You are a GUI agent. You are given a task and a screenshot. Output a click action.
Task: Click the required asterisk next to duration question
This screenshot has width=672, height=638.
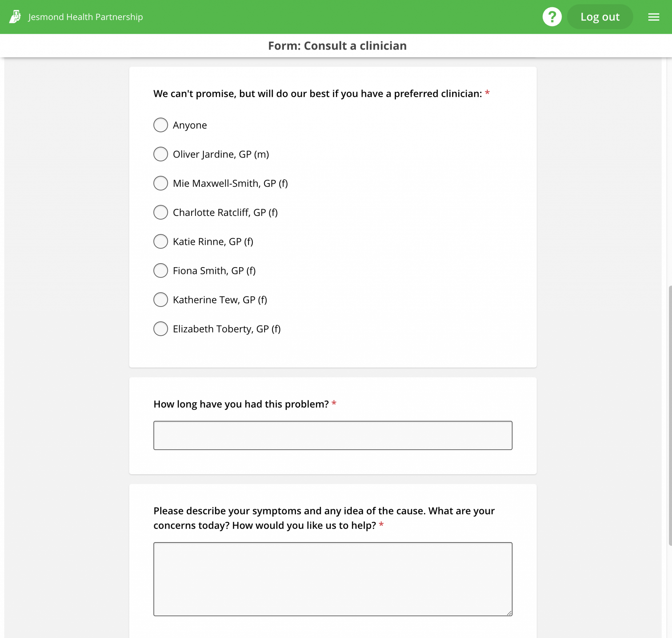tap(334, 403)
